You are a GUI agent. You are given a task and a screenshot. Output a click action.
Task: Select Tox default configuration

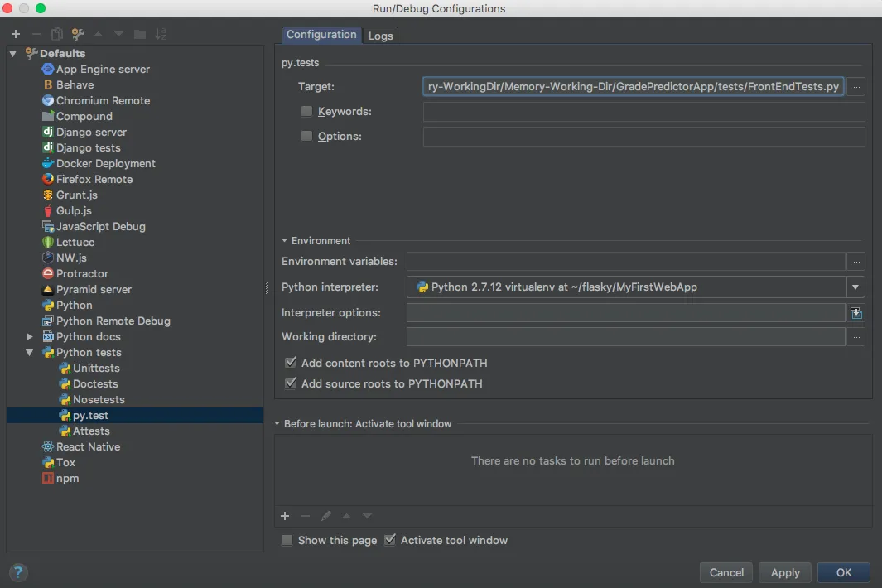click(65, 463)
